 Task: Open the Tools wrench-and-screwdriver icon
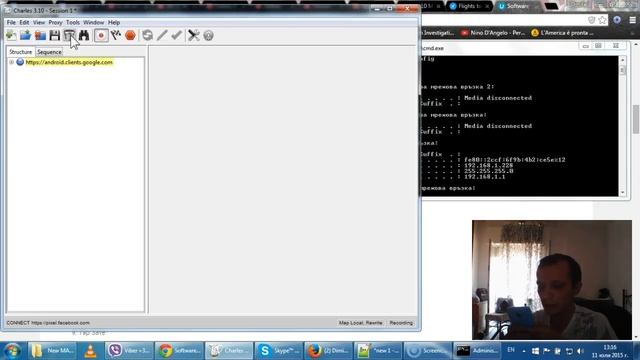pos(193,36)
